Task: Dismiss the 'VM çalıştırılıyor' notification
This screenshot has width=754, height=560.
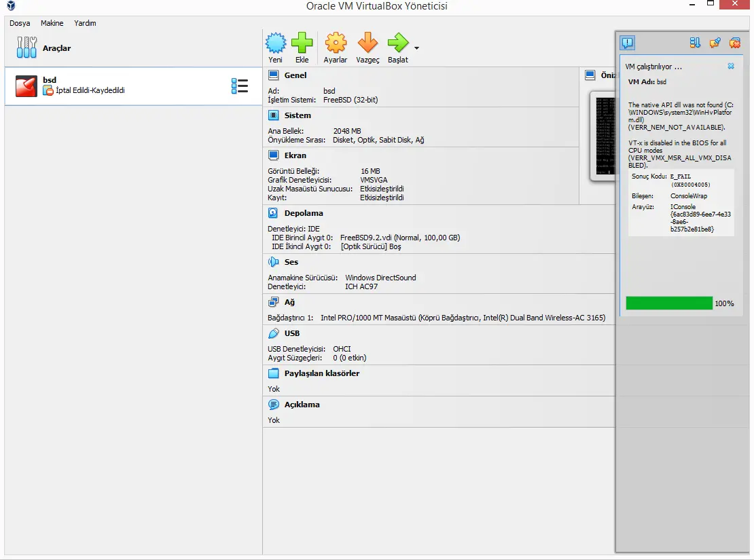Action: pos(731,67)
